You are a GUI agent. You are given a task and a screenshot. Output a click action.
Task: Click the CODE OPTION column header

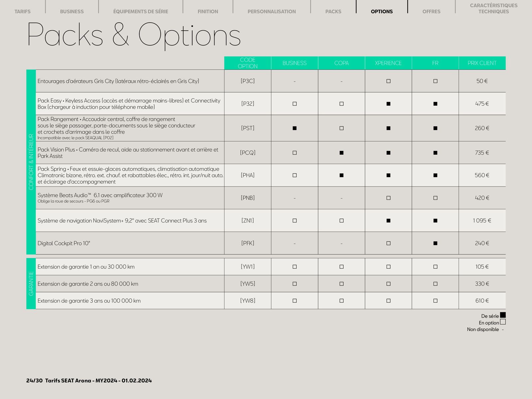(x=248, y=63)
